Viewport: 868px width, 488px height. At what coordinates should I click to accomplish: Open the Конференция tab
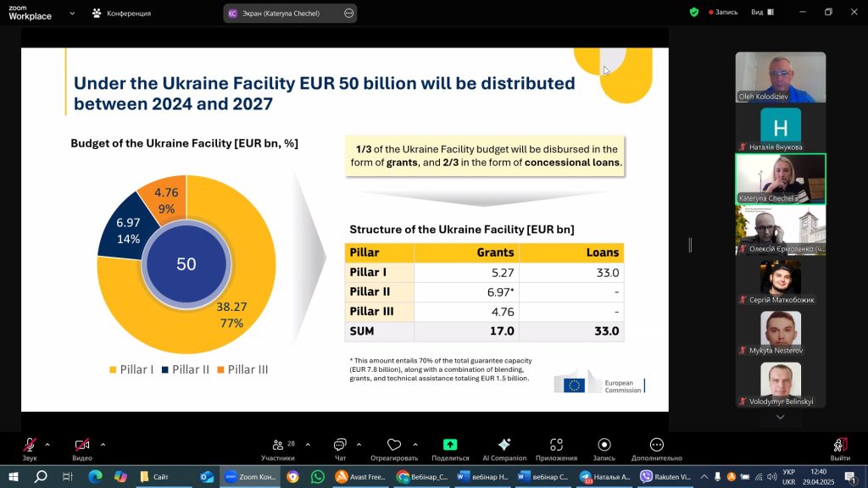[122, 14]
